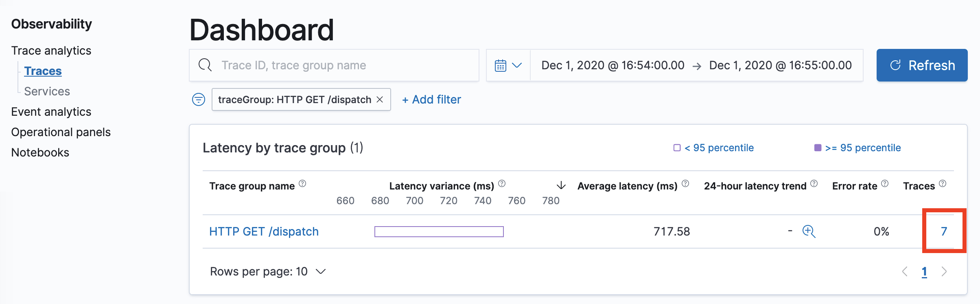Open Services in the sidebar

click(47, 91)
